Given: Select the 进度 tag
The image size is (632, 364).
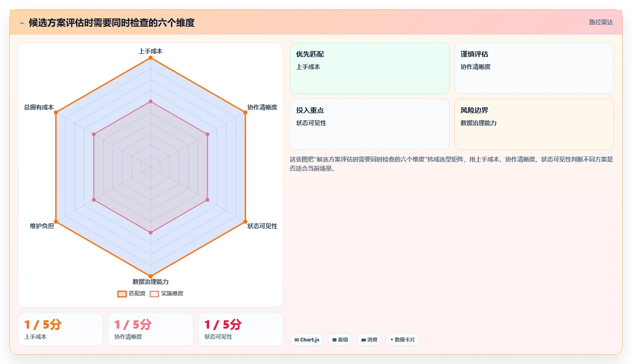Looking at the screenshot, I should 369,340.
